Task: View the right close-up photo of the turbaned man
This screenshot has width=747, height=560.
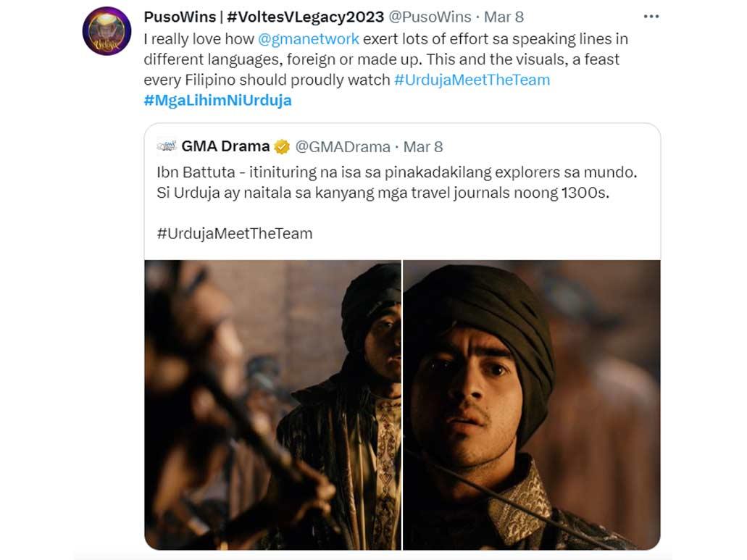Action: 531,404
